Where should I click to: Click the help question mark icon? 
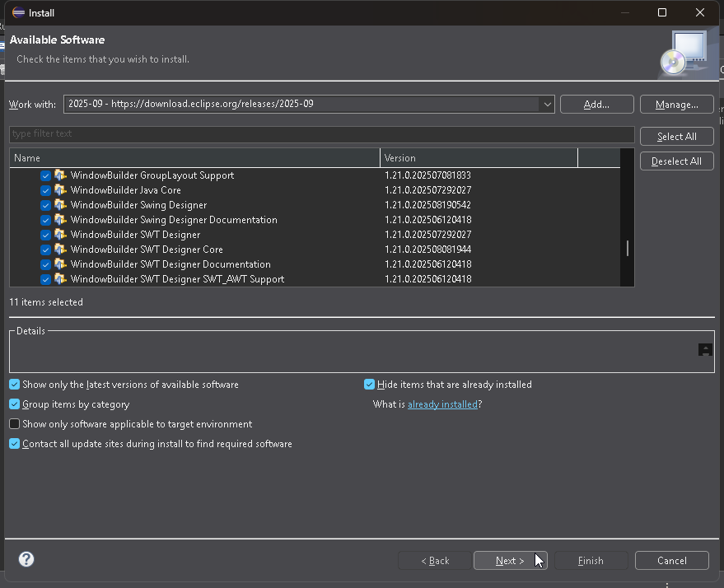(26, 559)
